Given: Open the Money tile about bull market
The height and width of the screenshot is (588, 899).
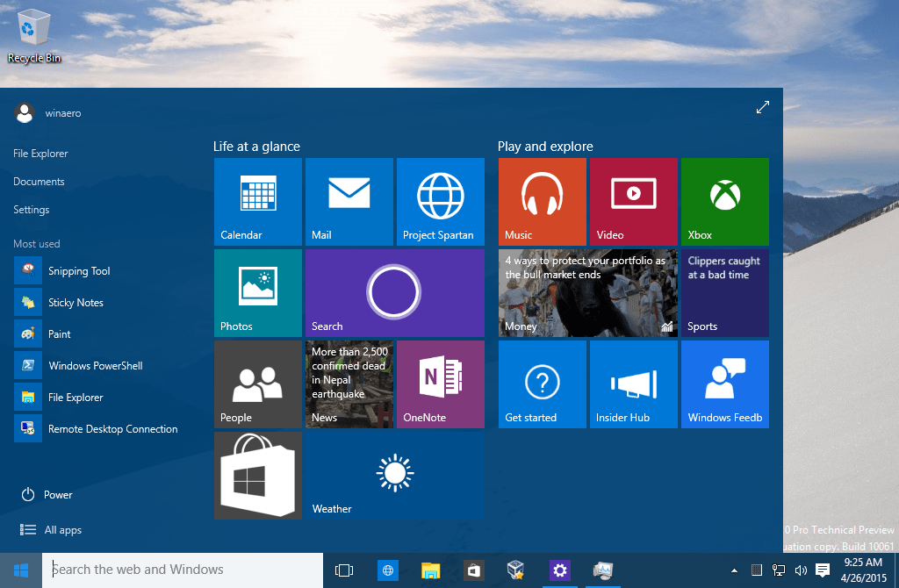Looking at the screenshot, I should pyautogui.click(x=588, y=293).
